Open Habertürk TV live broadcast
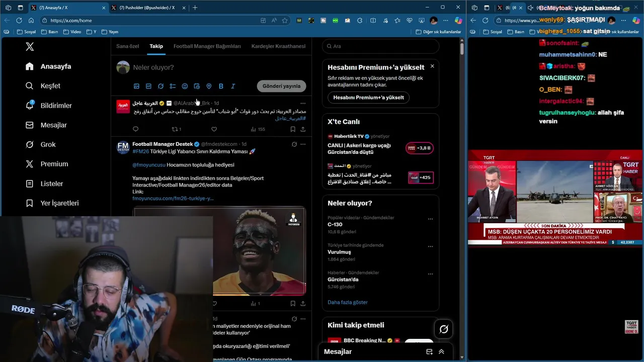Viewport: 644px width, 362px height. [380, 145]
